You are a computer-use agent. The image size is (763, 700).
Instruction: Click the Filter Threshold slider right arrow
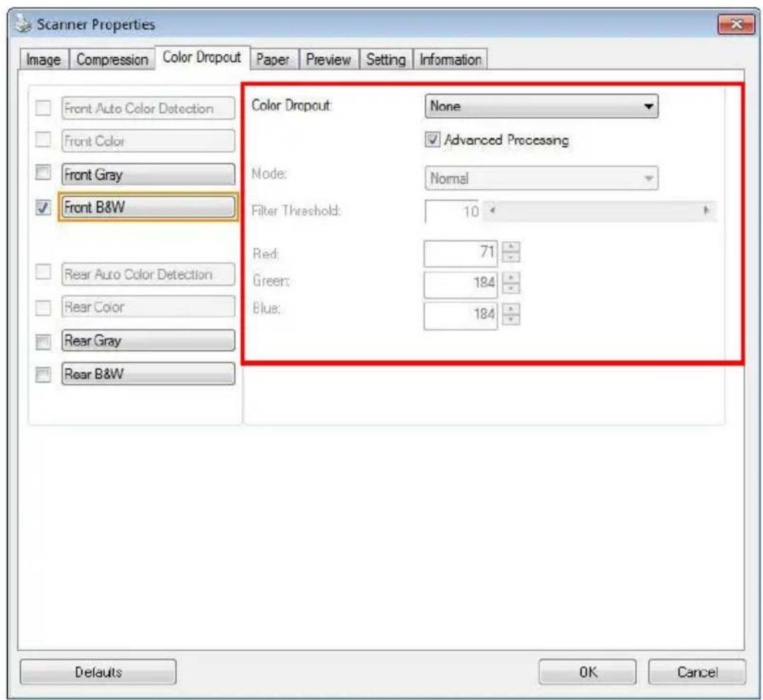click(x=706, y=211)
